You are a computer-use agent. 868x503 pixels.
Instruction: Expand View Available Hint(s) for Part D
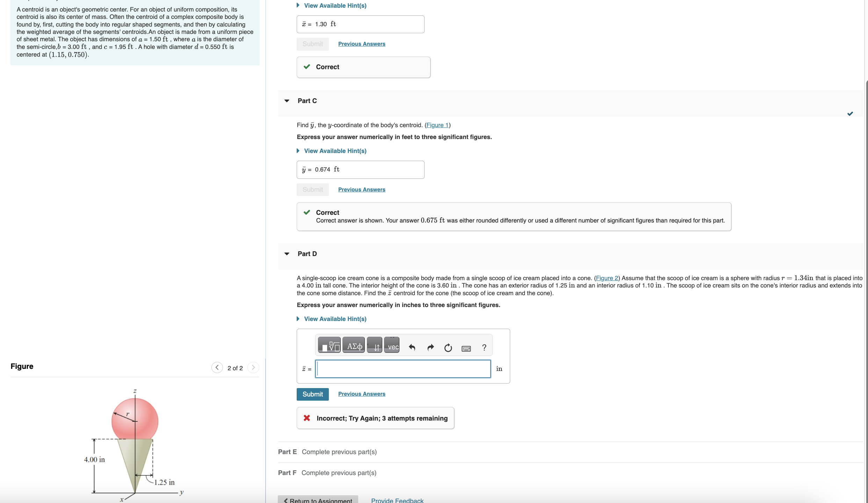click(335, 319)
